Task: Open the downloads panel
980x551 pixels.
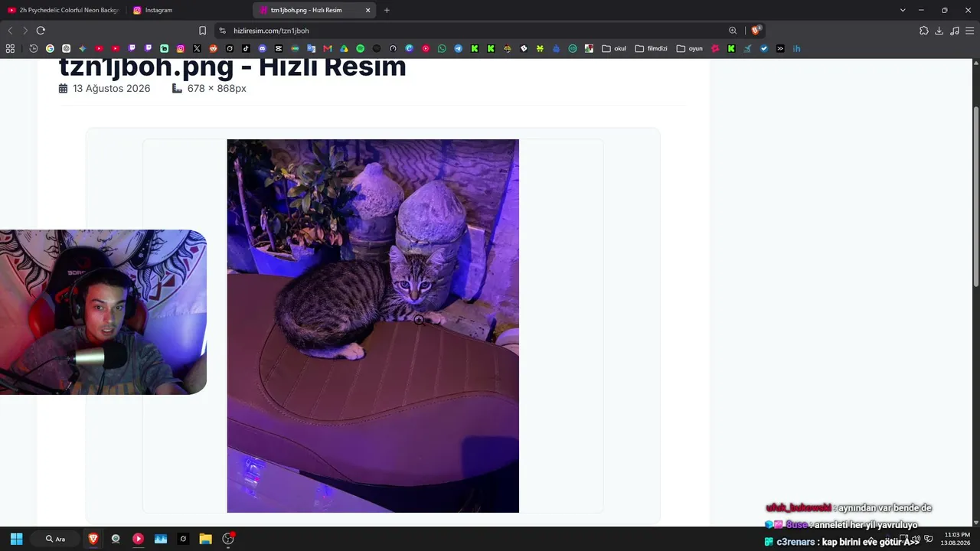Action: tap(939, 31)
